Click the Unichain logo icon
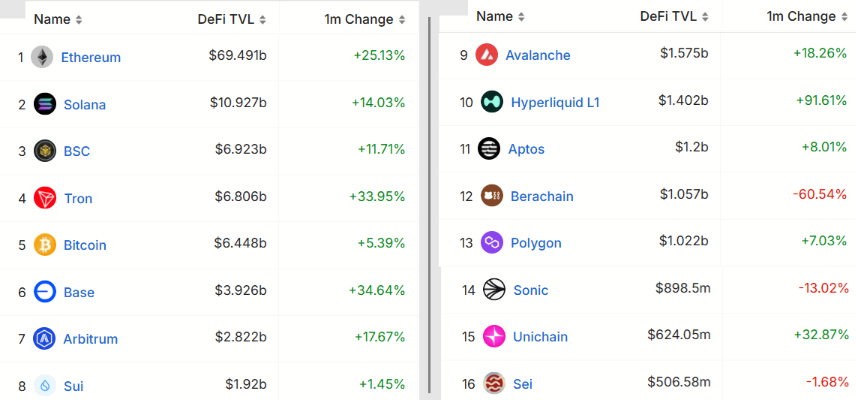Screen dimensions: 856x400 tap(494, 337)
